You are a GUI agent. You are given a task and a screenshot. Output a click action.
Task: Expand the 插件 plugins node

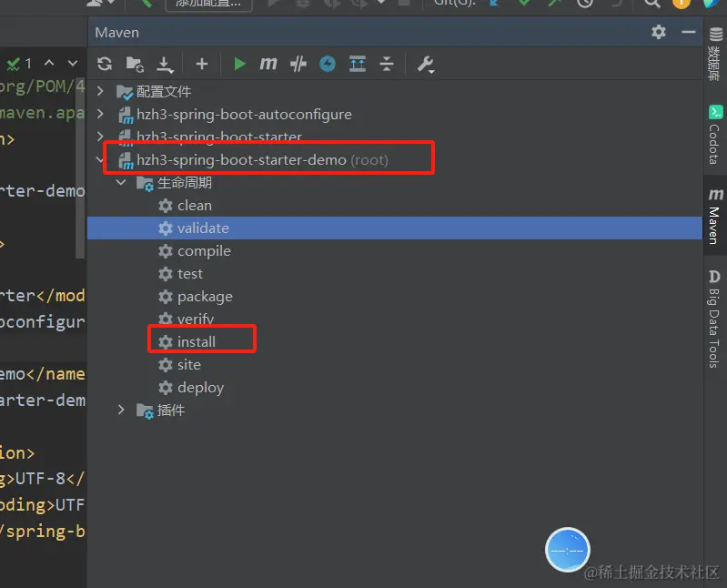click(x=121, y=410)
